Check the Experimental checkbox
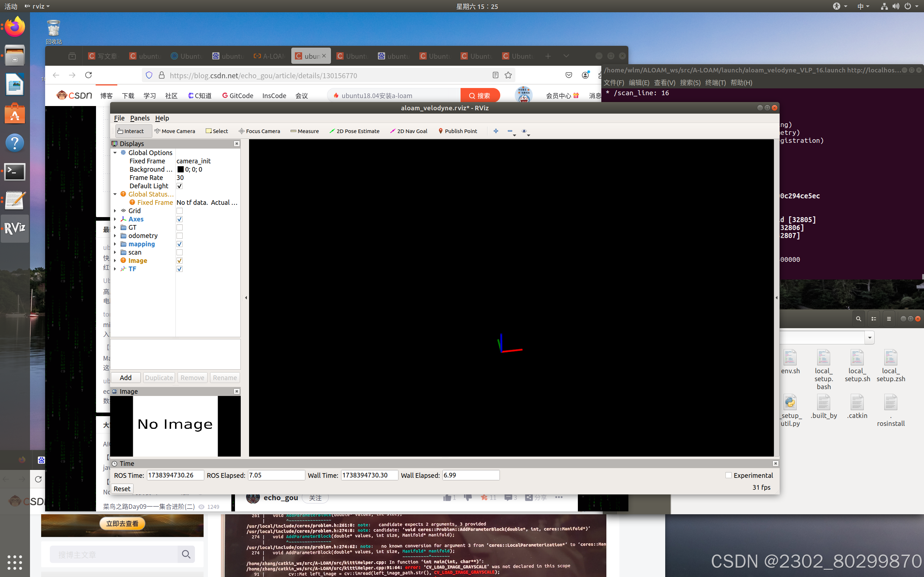The width and height of the screenshot is (924, 577). pos(728,475)
